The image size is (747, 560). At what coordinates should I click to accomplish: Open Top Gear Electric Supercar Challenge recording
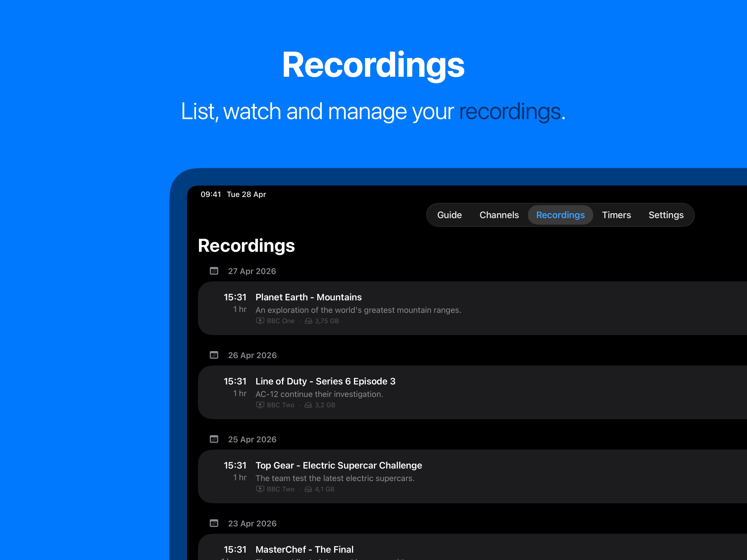[x=473, y=476]
